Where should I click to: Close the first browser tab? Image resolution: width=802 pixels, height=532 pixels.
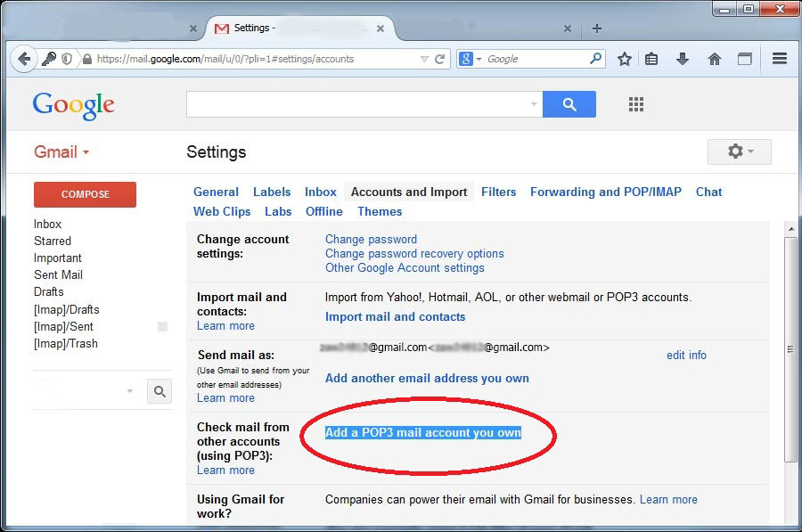(192, 29)
